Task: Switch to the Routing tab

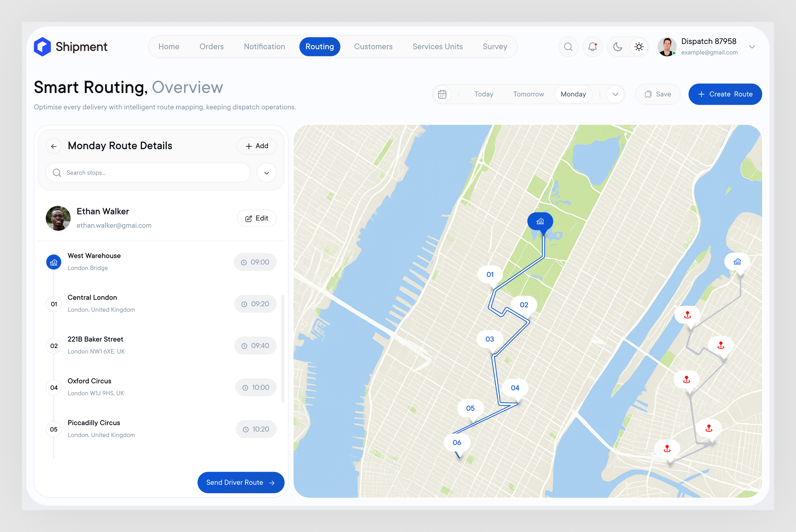Action: (x=319, y=46)
